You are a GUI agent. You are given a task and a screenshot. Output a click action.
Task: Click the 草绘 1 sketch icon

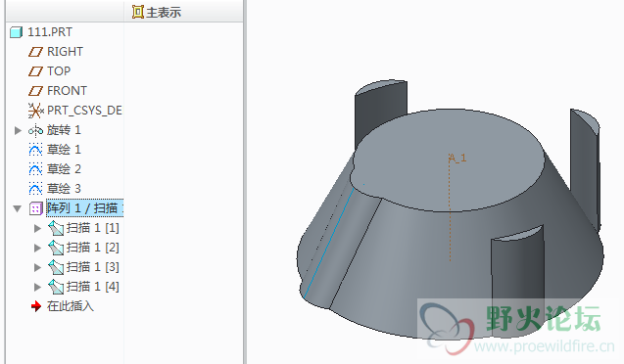[35, 150]
